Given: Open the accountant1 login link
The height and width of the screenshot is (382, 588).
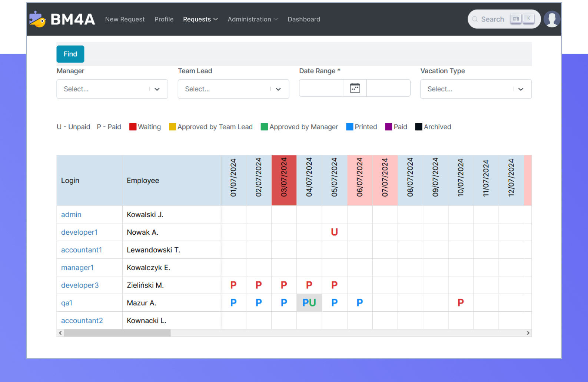Looking at the screenshot, I should pyautogui.click(x=82, y=250).
